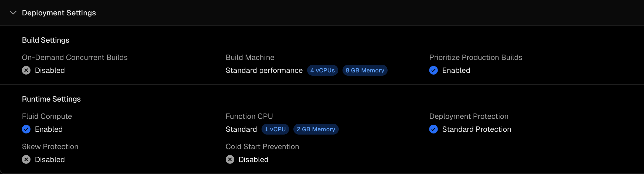Image resolution: width=644 pixels, height=174 pixels.
Task: Select the Standard performance build machine text
Action: coord(264,70)
